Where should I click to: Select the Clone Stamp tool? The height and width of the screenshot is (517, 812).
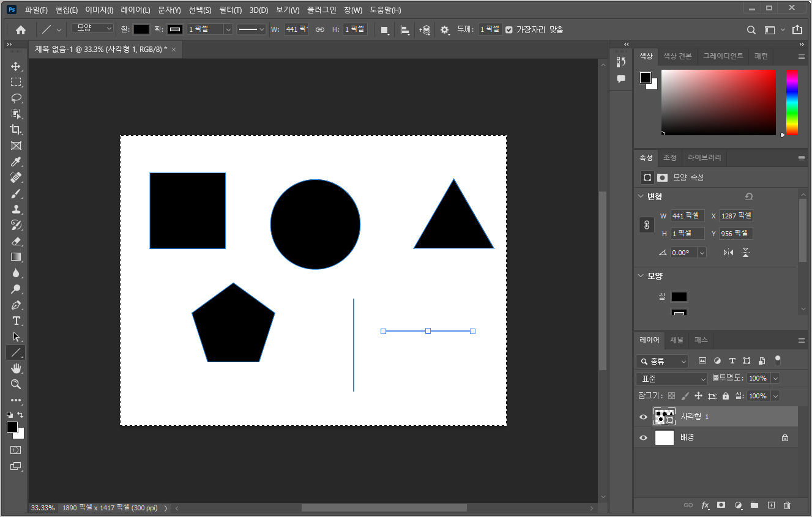16,209
